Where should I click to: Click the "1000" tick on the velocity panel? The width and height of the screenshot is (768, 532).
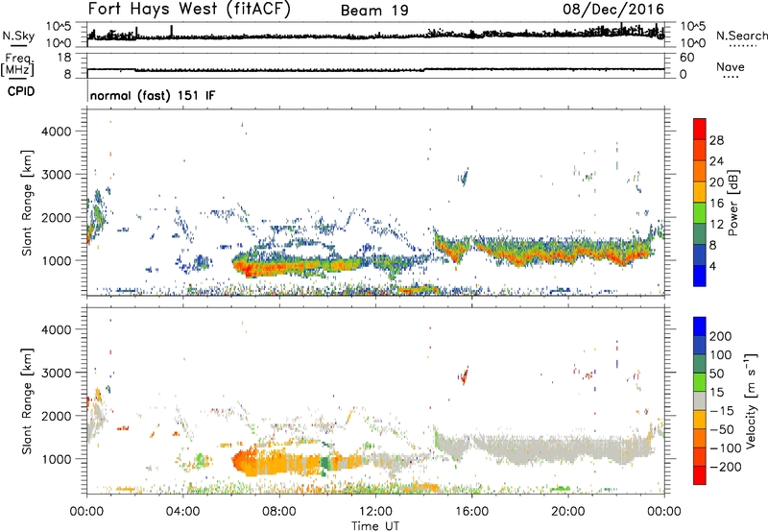(x=56, y=458)
